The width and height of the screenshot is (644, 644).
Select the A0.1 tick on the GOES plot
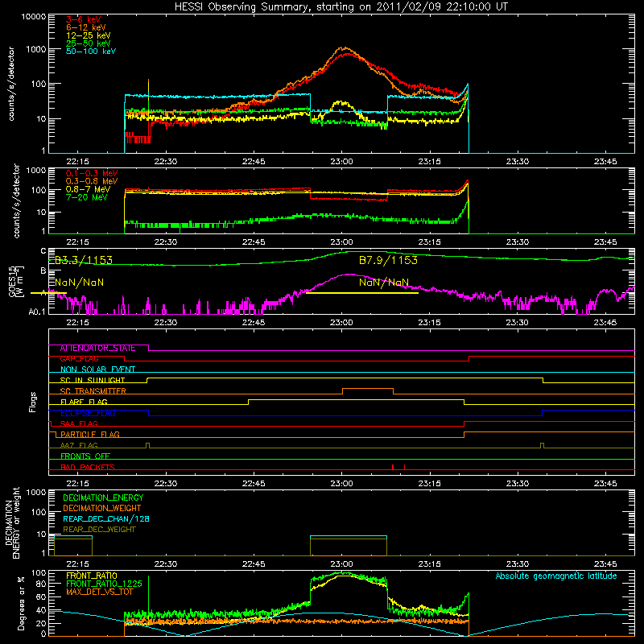coord(37,312)
